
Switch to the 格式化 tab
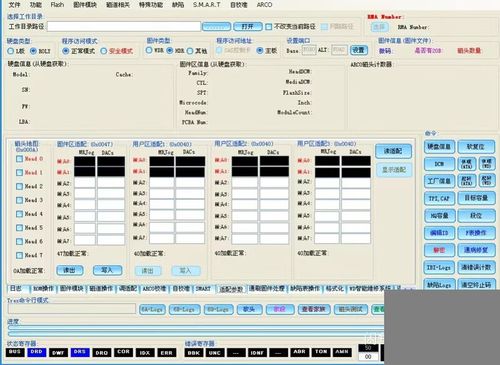pyautogui.click(x=334, y=289)
